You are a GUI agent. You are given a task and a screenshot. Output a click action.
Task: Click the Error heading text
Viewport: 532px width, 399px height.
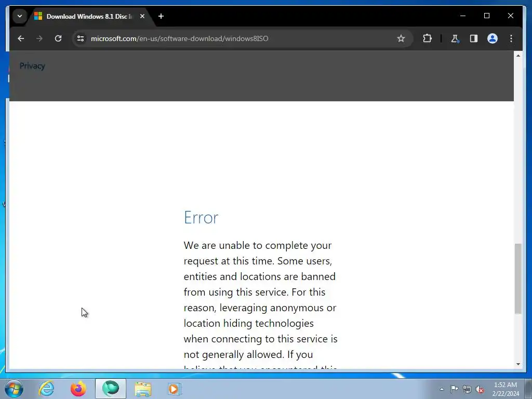pyautogui.click(x=201, y=218)
